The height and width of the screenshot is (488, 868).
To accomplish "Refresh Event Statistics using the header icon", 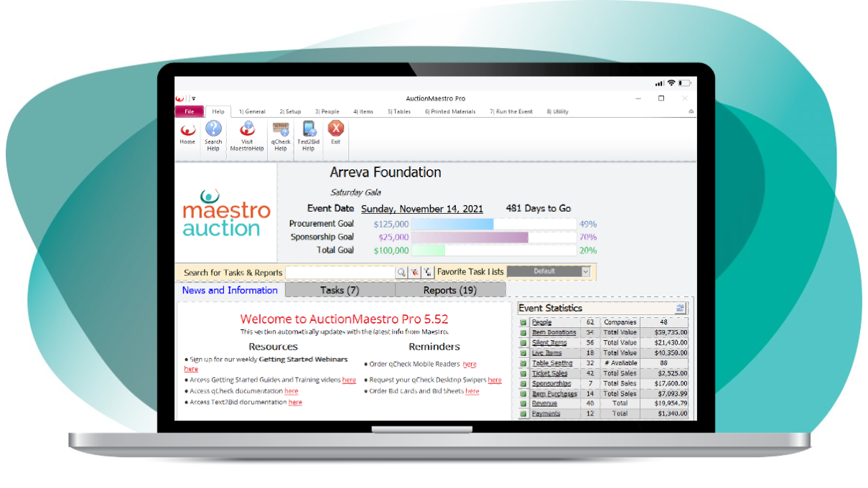I will [x=679, y=309].
